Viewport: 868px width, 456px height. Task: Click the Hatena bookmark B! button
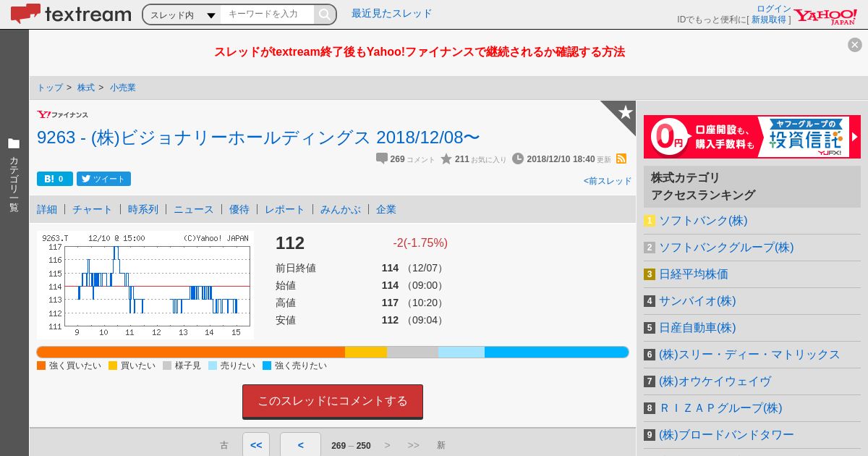click(x=55, y=179)
